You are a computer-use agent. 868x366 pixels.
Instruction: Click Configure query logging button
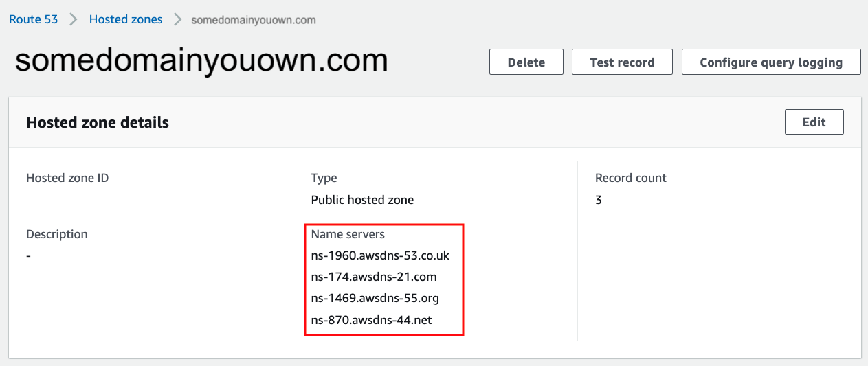click(771, 62)
